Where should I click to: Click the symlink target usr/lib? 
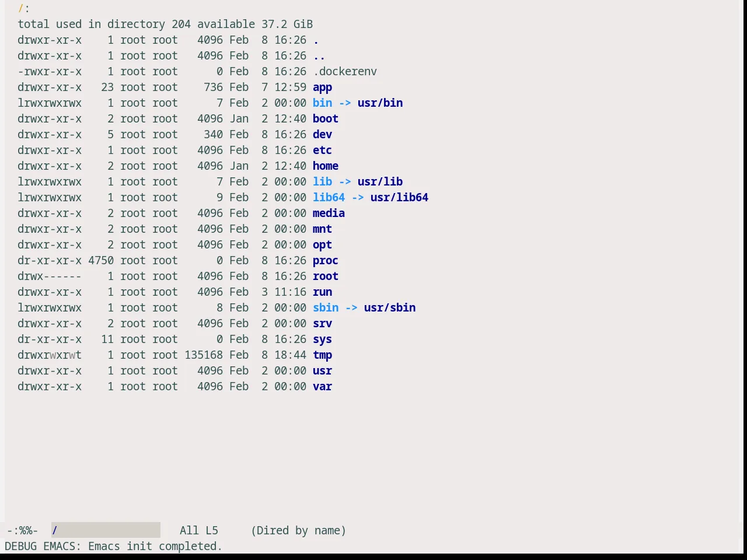click(x=380, y=182)
